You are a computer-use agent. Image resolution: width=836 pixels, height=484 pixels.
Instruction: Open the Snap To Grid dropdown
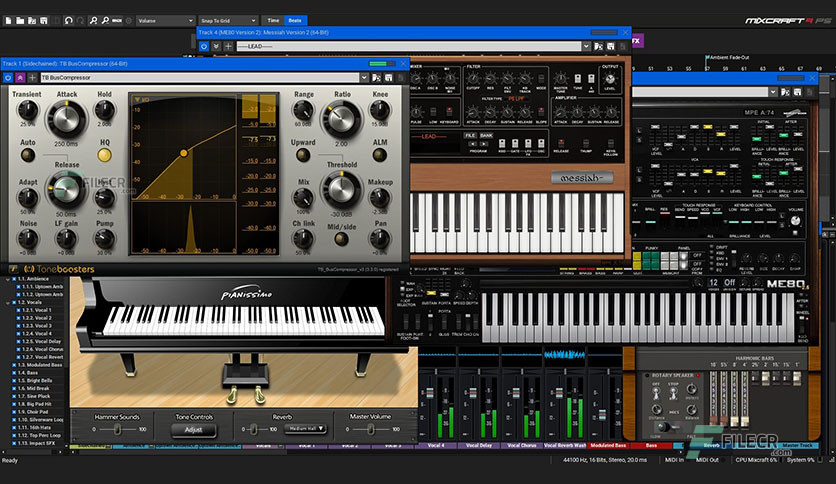click(x=228, y=21)
